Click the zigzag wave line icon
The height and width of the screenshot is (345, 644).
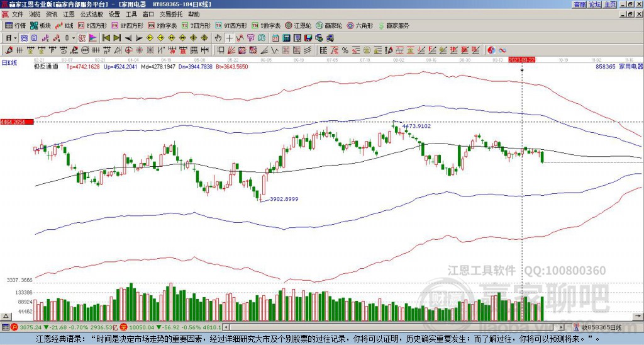pyautogui.click(x=274, y=50)
